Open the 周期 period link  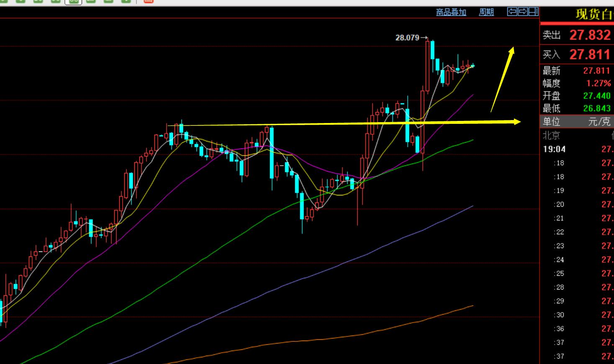click(x=486, y=12)
